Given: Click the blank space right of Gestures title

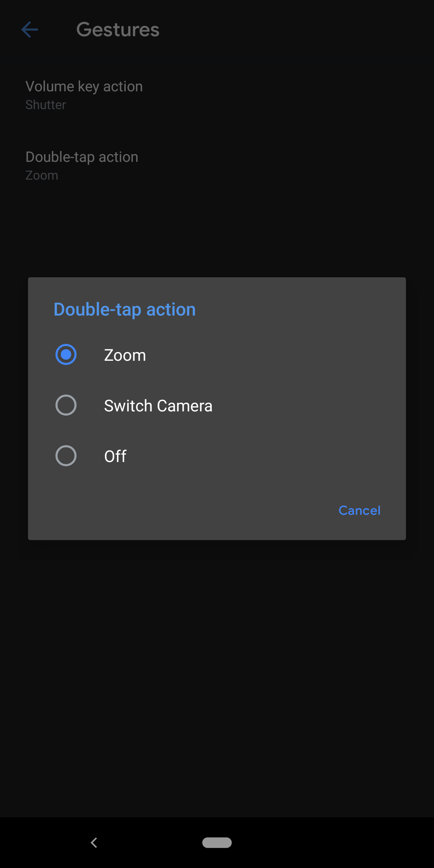Looking at the screenshot, I should [x=297, y=30].
